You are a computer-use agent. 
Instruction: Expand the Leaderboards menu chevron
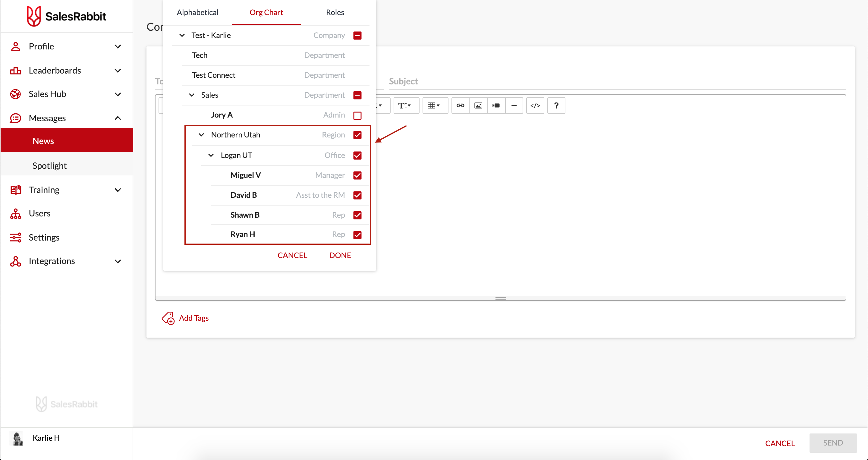point(118,71)
